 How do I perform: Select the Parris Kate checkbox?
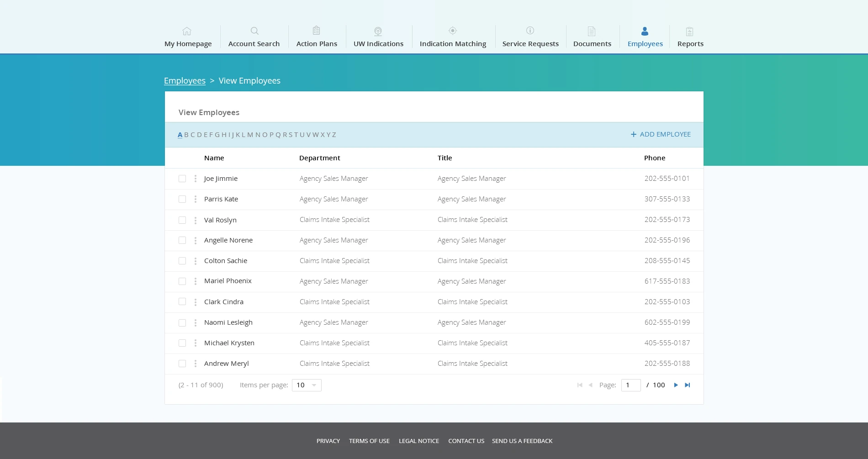[x=182, y=199]
